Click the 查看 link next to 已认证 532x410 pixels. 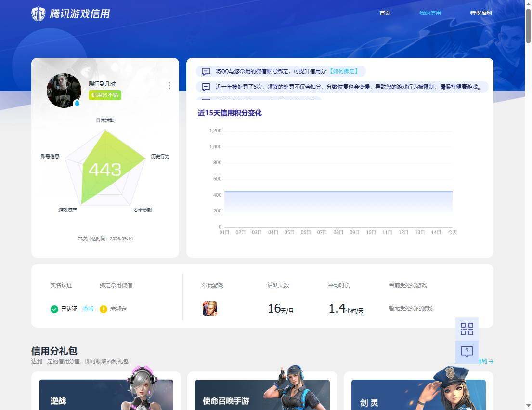[88, 309]
